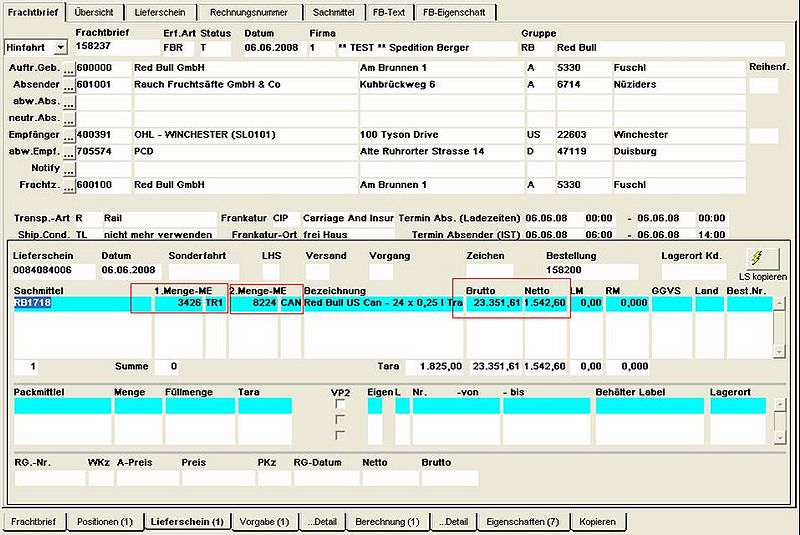The height and width of the screenshot is (535, 800).
Task: Click Packmittel list scroll up arrow
Action: tap(779, 404)
